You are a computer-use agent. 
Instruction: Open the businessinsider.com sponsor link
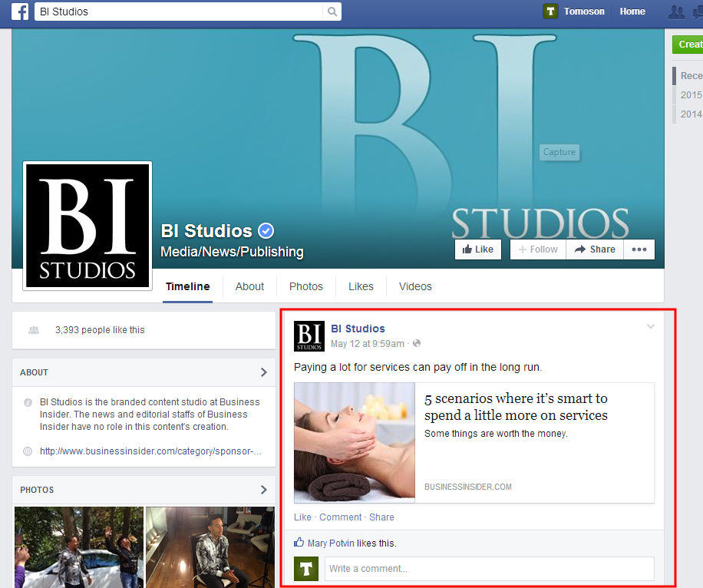click(x=150, y=451)
